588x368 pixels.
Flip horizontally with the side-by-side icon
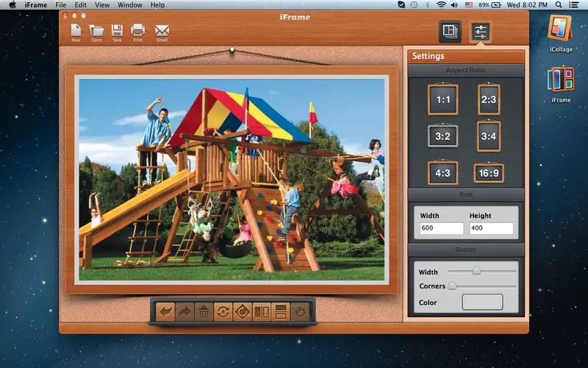coord(262,311)
